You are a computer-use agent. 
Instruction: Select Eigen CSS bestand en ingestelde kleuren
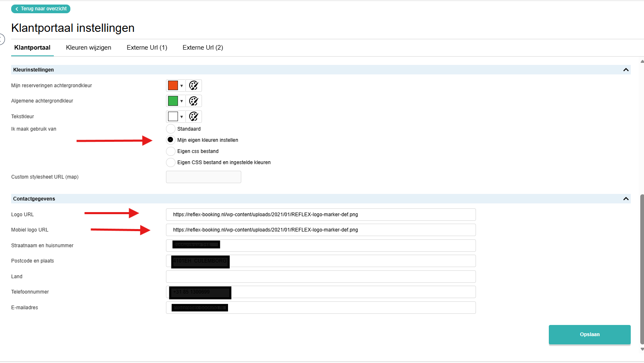point(171,162)
